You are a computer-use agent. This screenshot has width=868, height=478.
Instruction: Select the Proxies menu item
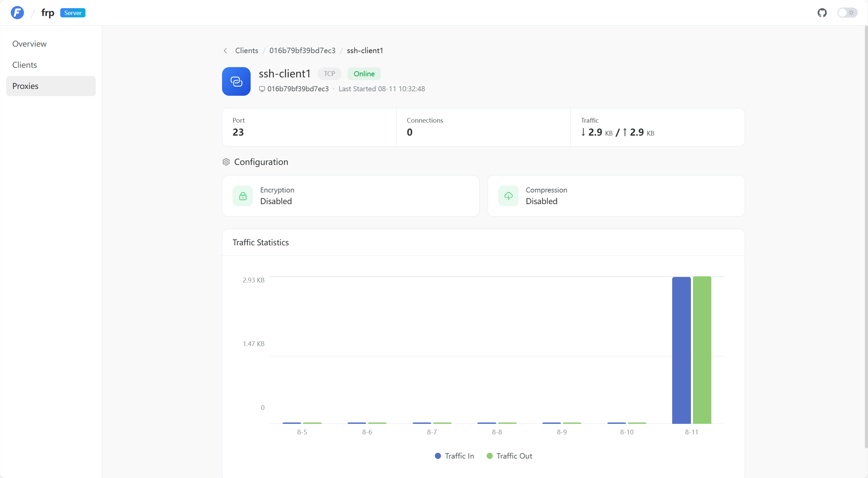[51, 86]
